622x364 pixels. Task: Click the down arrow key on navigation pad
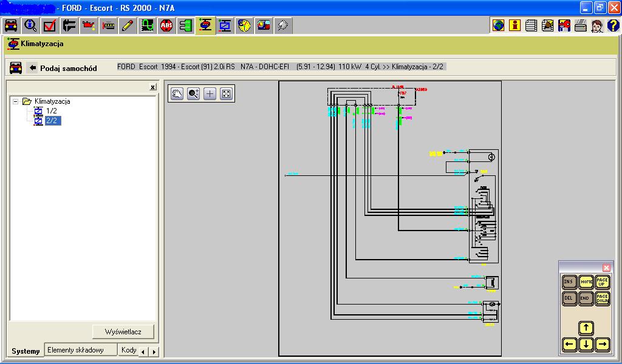586,344
